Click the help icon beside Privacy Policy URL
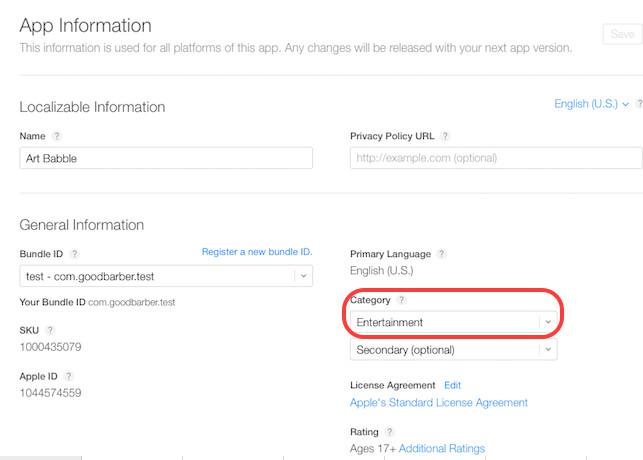 click(x=445, y=136)
